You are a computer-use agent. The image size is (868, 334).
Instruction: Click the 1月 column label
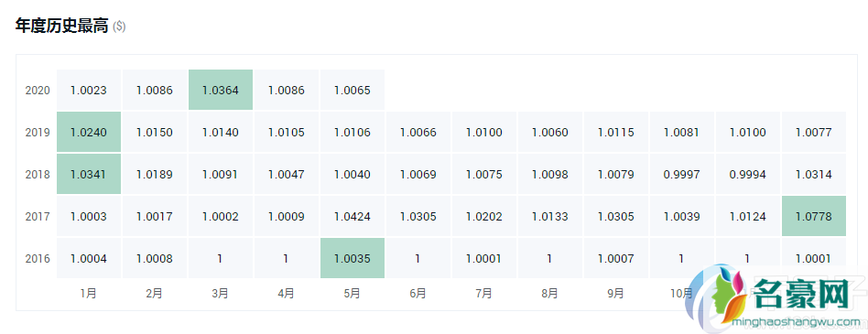(89, 294)
